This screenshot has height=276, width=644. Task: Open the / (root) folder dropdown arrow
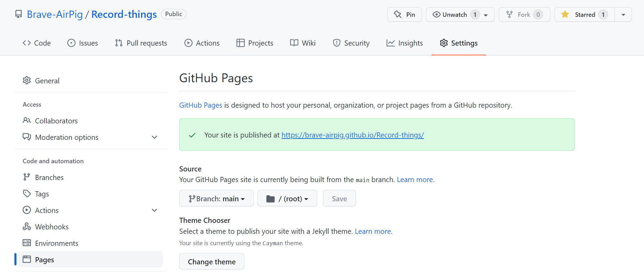pyautogui.click(x=306, y=199)
